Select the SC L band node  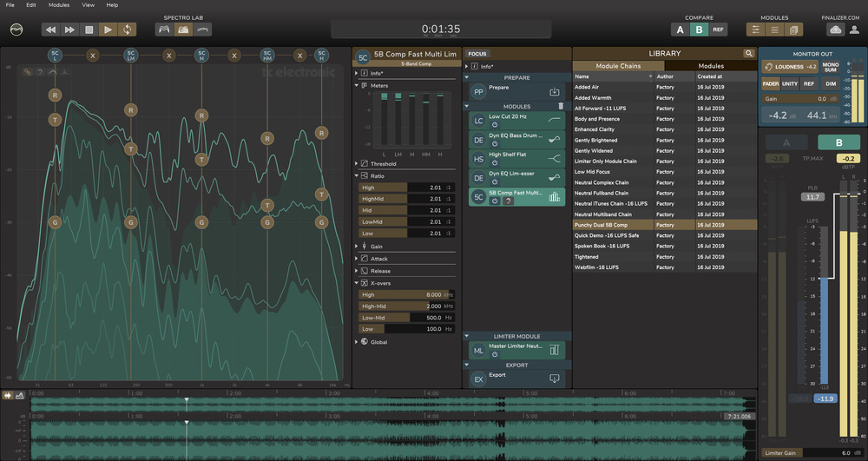click(x=55, y=56)
